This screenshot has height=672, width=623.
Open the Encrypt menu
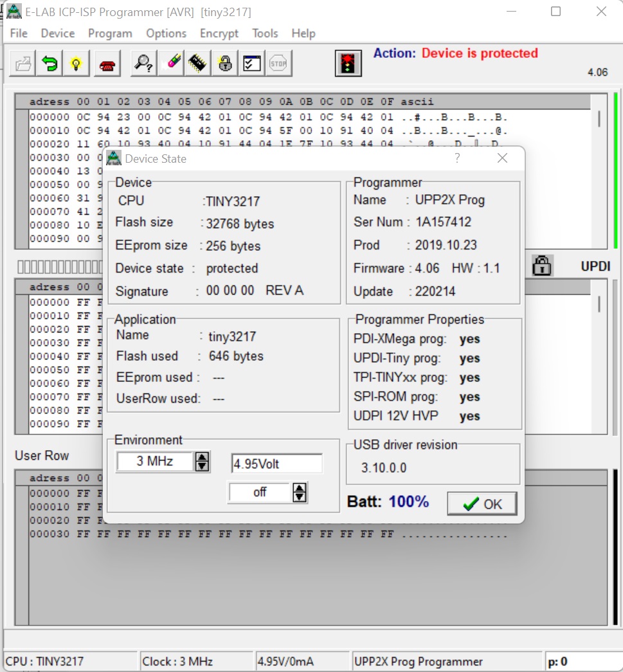[219, 33]
